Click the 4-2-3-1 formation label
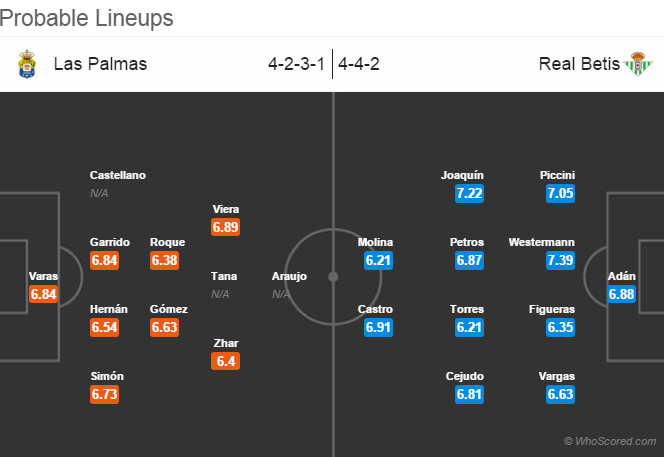Screen dimensions: 664x457 coord(296,64)
